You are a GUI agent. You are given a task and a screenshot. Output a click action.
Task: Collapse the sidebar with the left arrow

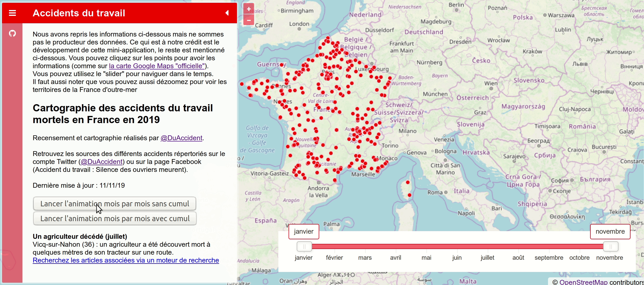(x=227, y=13)
